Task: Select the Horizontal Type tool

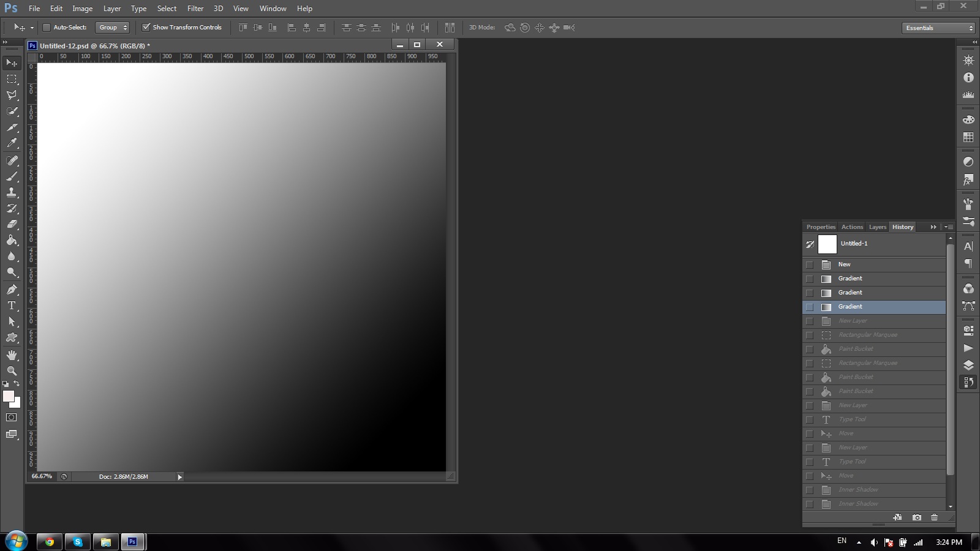Action: tap(12, 305)
